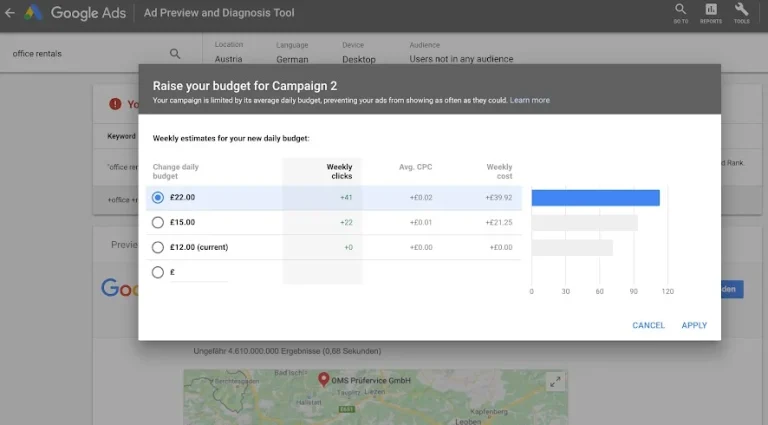Click the CANCEL button
The width and height of the screenshot is (768, 425).
point(648,325)
